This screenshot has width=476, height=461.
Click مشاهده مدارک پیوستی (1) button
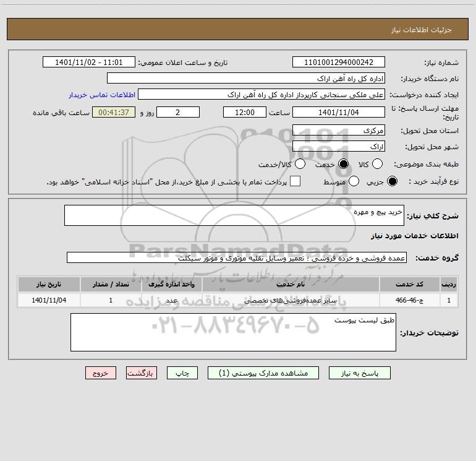pos(263,373)
